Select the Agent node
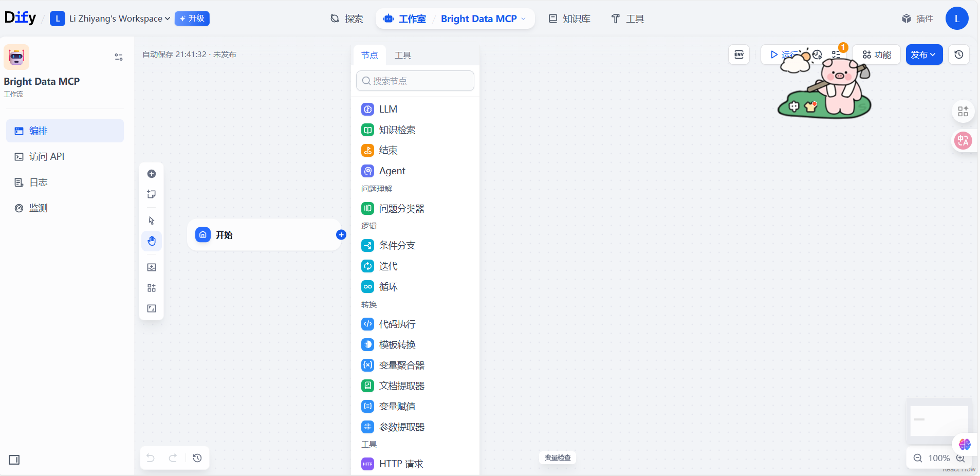 pyautogui.click(x=415, y=171)
